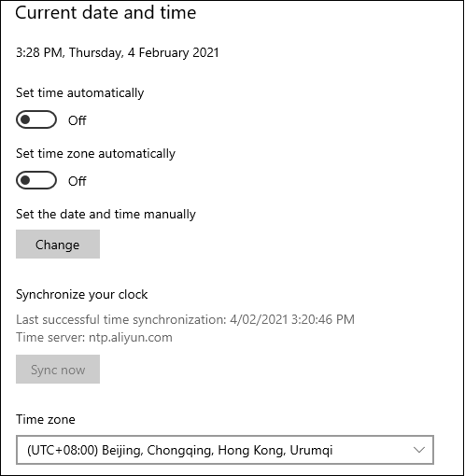This screenshot has width=465, height=476.
Task: Click the Off label beside Set time automatically
Action: [x=77, y=120]
